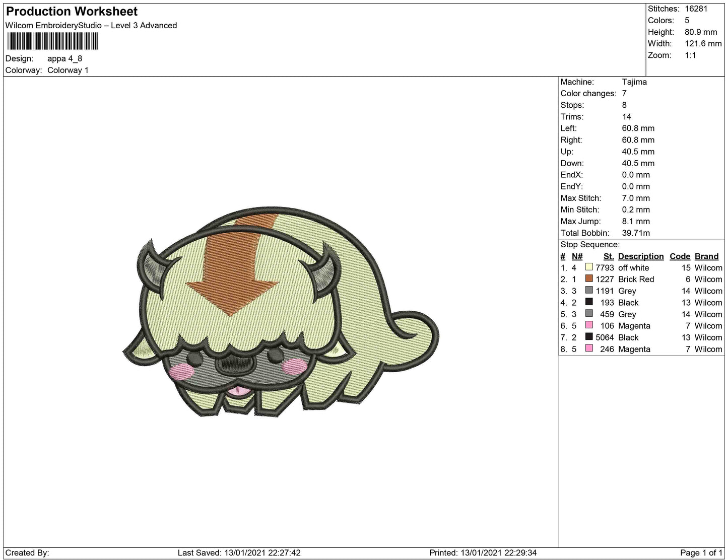The width and height of the screenshot is (728, 560).
Task: Select the Last Saved timestamp "13/01/2021 22:27:42"
Action: pyautogui.click(x=262, y=553)
